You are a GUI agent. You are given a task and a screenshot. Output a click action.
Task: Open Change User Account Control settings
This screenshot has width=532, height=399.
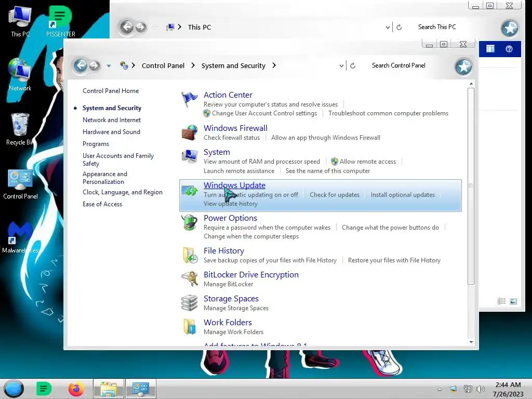coord(264,113)
